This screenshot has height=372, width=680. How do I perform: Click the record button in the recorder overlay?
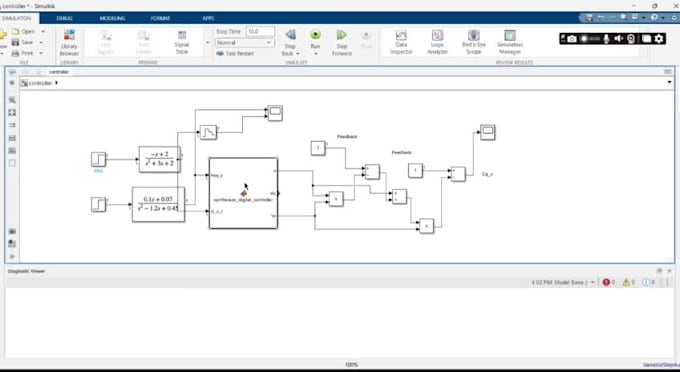pyautogui.click(x=584, y=39)
